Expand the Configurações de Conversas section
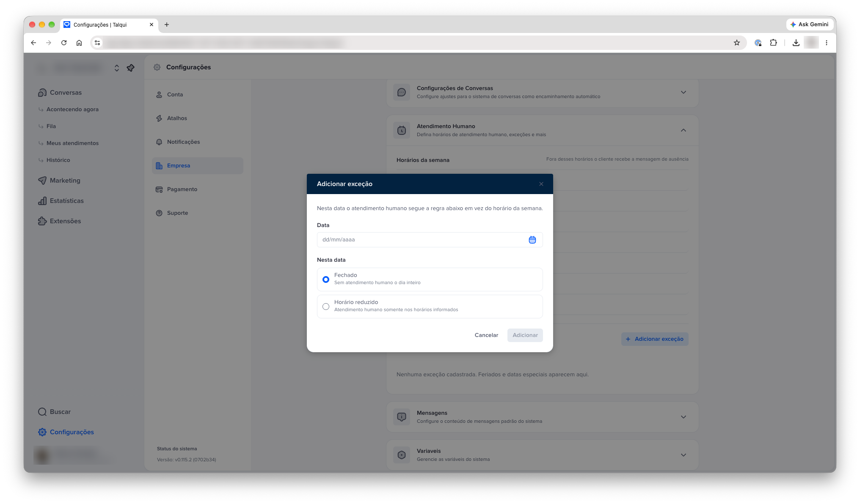This screenshot has height=504, width=860. (683, 92)
